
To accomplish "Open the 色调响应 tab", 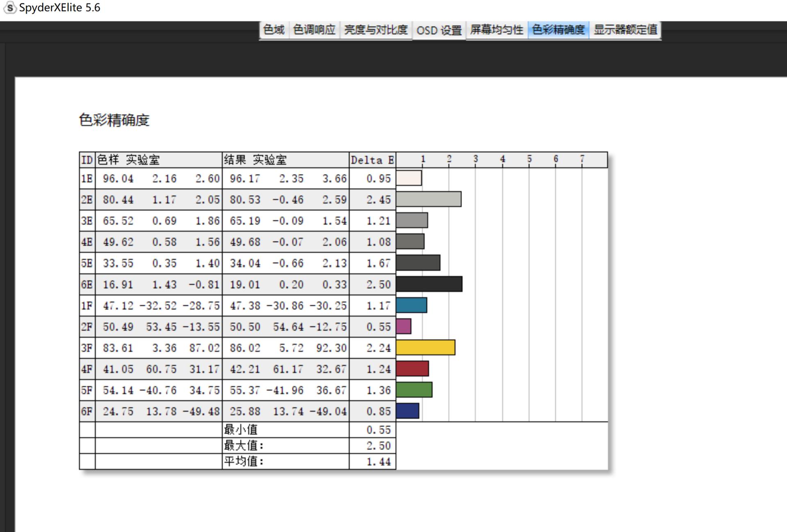I will tap(314, 30).
